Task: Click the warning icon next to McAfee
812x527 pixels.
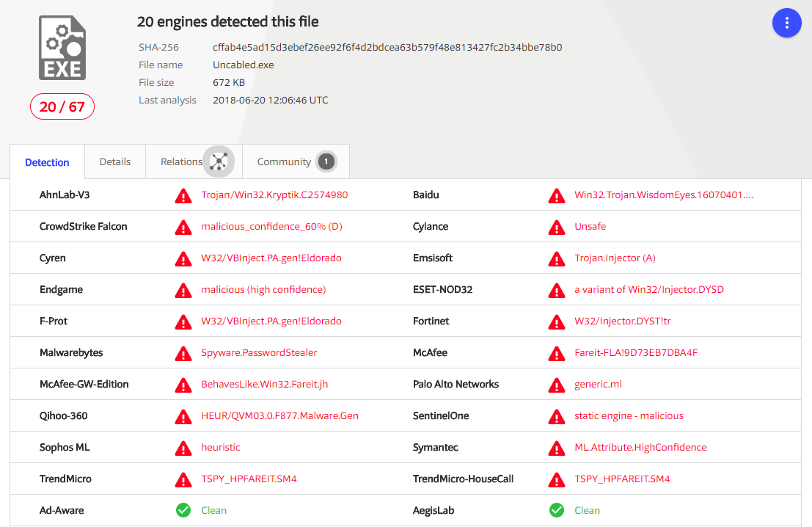Action: [x=557, y=353]
